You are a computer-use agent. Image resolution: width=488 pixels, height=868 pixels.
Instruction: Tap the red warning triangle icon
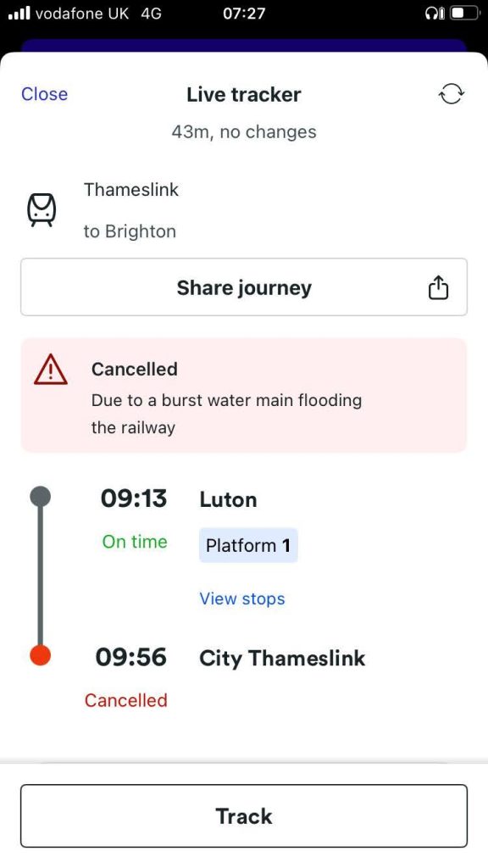click(x=51, y=370)
